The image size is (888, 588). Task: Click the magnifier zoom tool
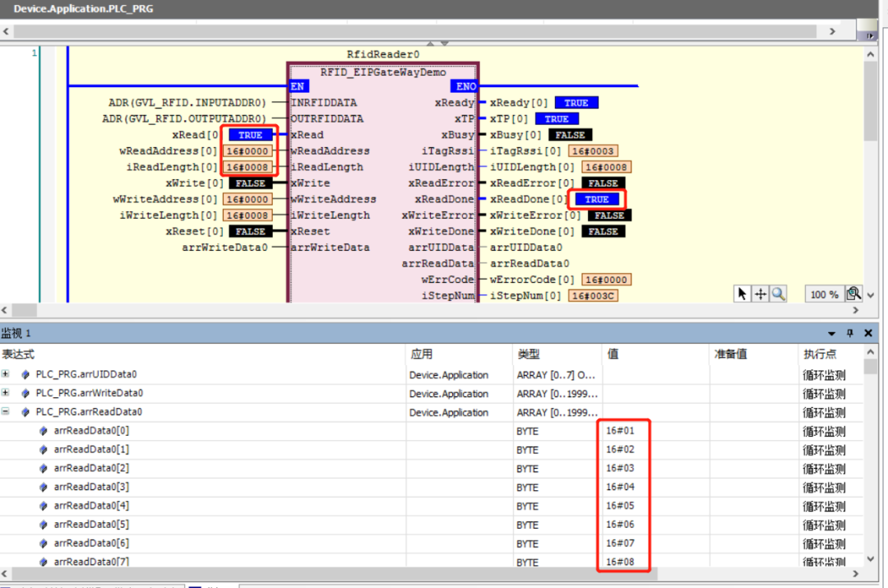(x=778, y=294)
